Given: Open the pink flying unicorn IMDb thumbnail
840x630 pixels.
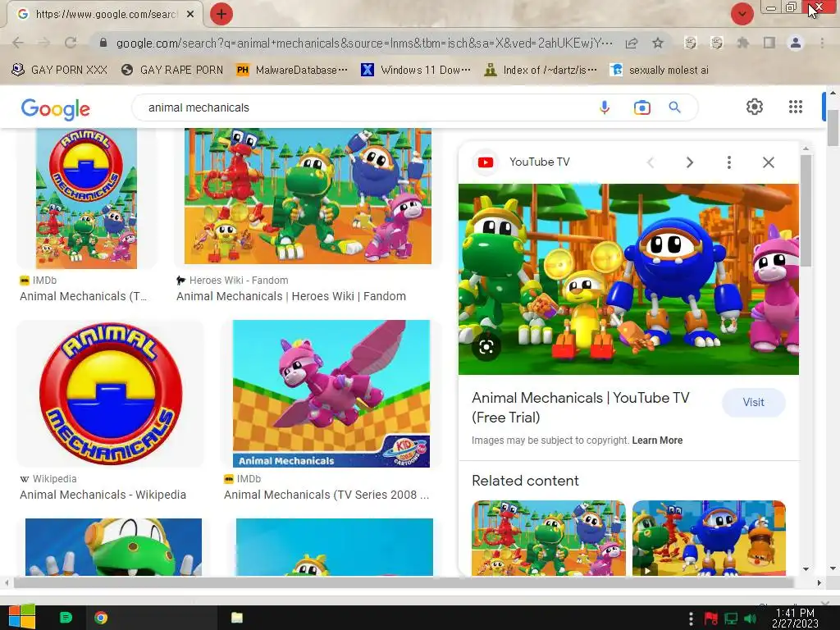Looking at the screenshot, I should pyautogui.click(x=331, y=394).
